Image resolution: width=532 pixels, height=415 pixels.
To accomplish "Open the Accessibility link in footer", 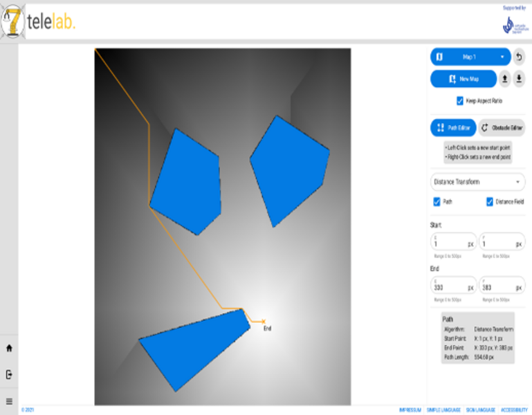I will pos(513,410).
